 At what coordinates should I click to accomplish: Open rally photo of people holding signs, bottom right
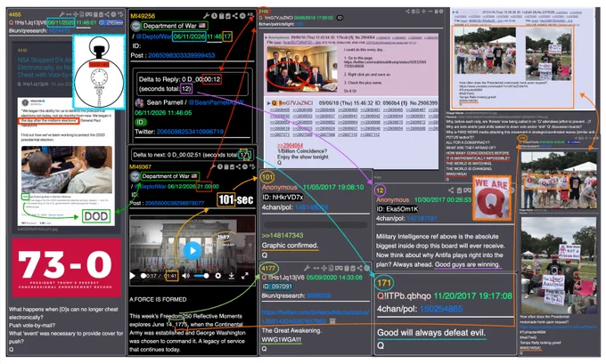coord(559,265)
